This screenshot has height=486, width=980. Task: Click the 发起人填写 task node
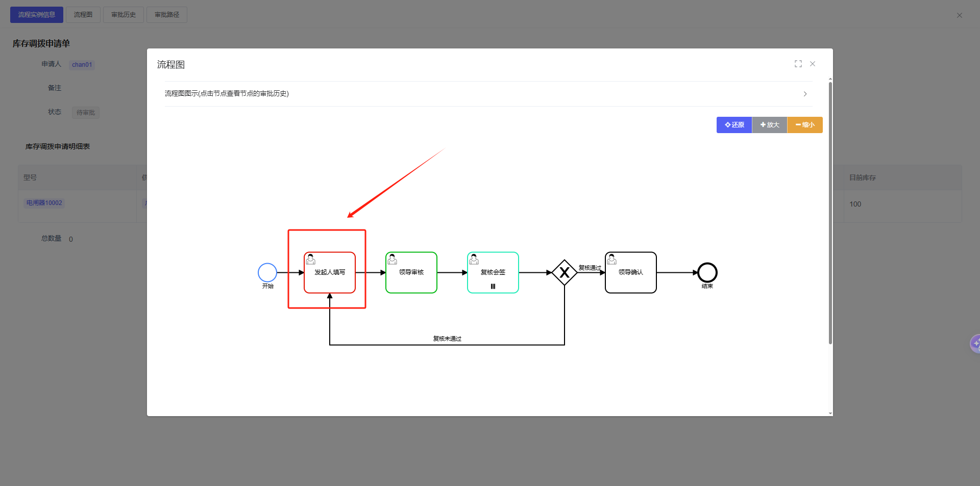coord(330,272)
